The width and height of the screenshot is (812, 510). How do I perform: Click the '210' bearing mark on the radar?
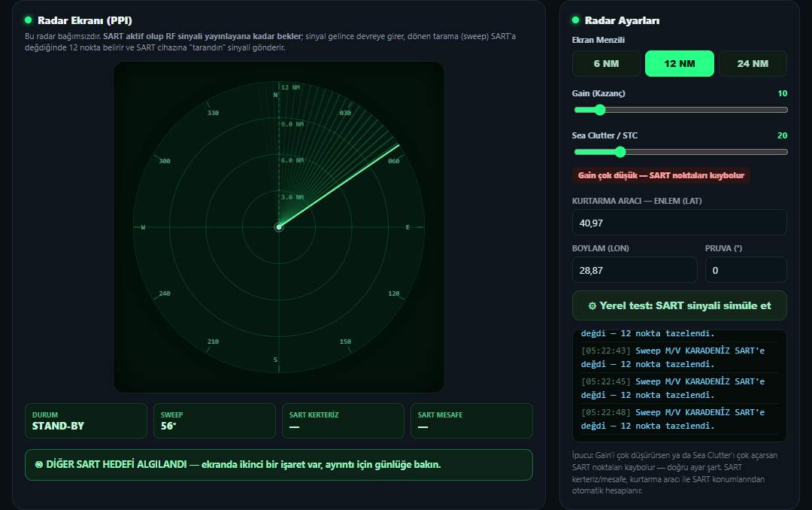tap(213, 342)
